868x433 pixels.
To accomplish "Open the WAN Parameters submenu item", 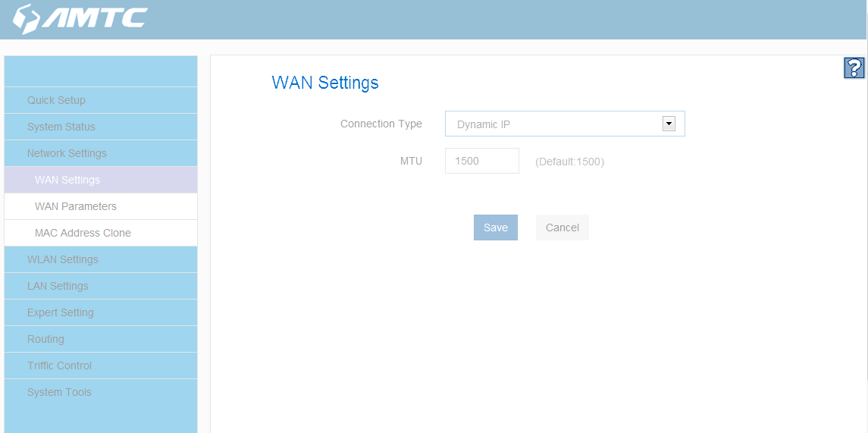I will [101, 206].
